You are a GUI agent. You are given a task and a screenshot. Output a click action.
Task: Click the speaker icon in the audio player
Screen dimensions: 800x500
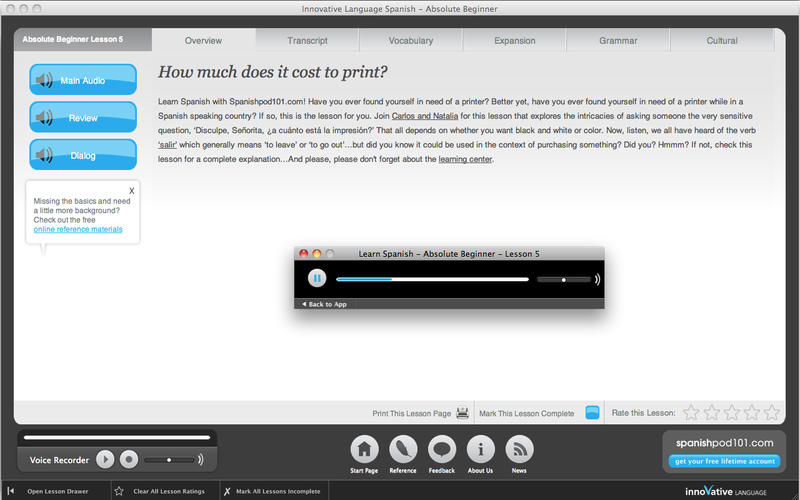(597, 279)
